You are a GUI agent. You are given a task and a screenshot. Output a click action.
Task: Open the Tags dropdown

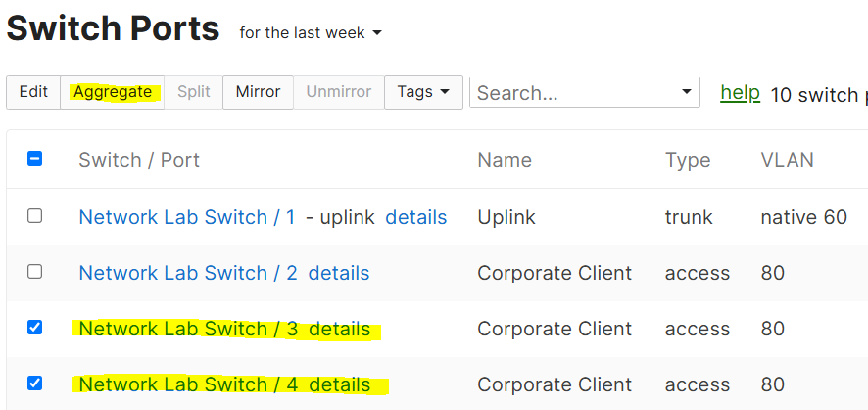pyautogui.click(x=423, y=92)
